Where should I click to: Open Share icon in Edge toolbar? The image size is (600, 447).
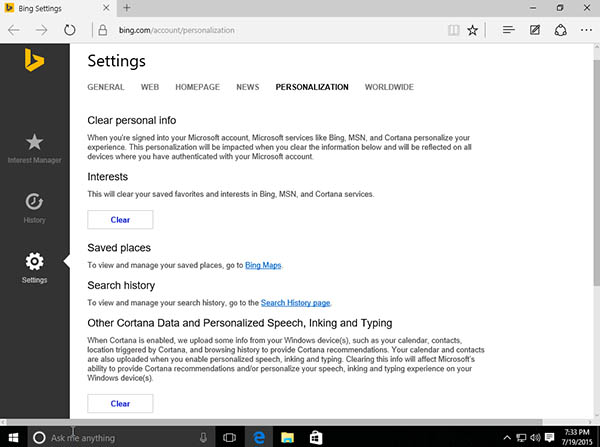pyautogui.click(x=561, y=30)
